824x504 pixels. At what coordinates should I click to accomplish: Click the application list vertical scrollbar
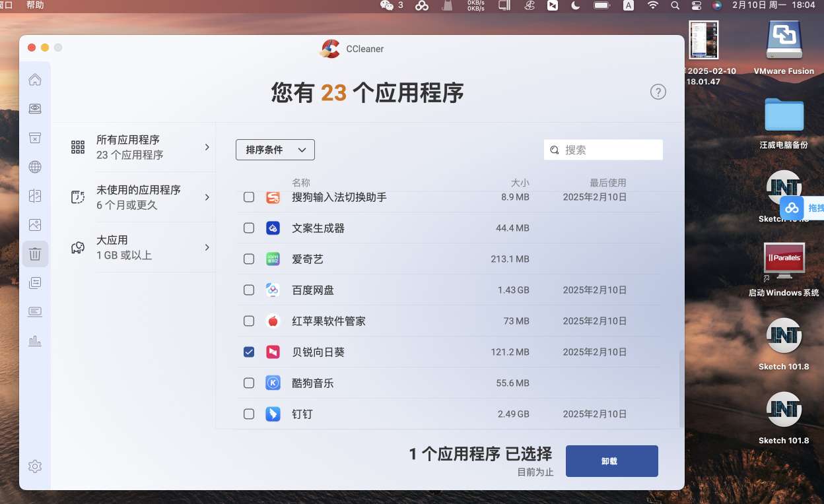pos(681,389)
